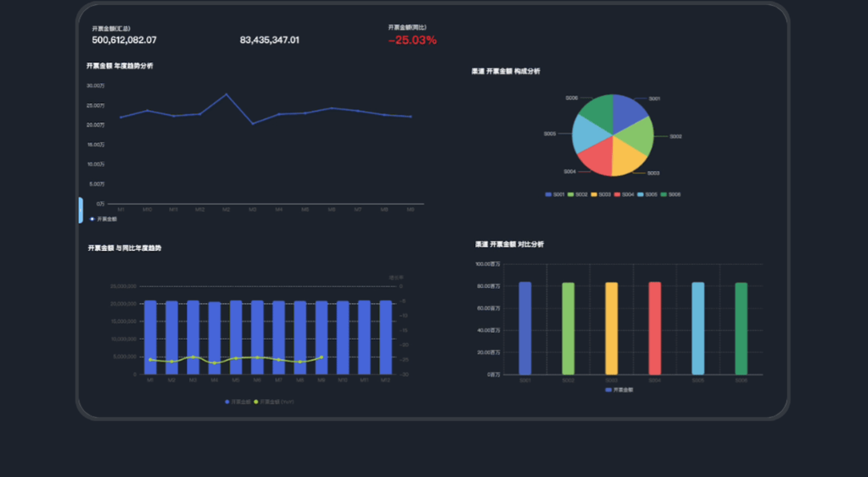The height and width of the screenshot is (477, 868).
Task: Toggle S001 legend entry below pie chart
Action: pyautogui.click(x=555, y=195)
